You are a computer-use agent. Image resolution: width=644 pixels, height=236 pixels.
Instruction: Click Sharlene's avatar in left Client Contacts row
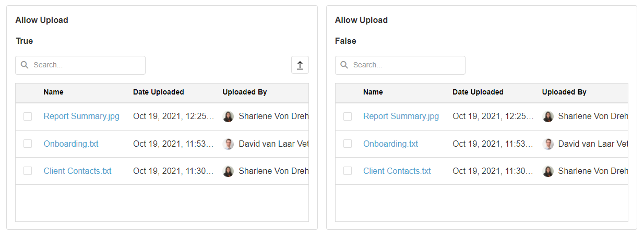[x=228, y=171]
